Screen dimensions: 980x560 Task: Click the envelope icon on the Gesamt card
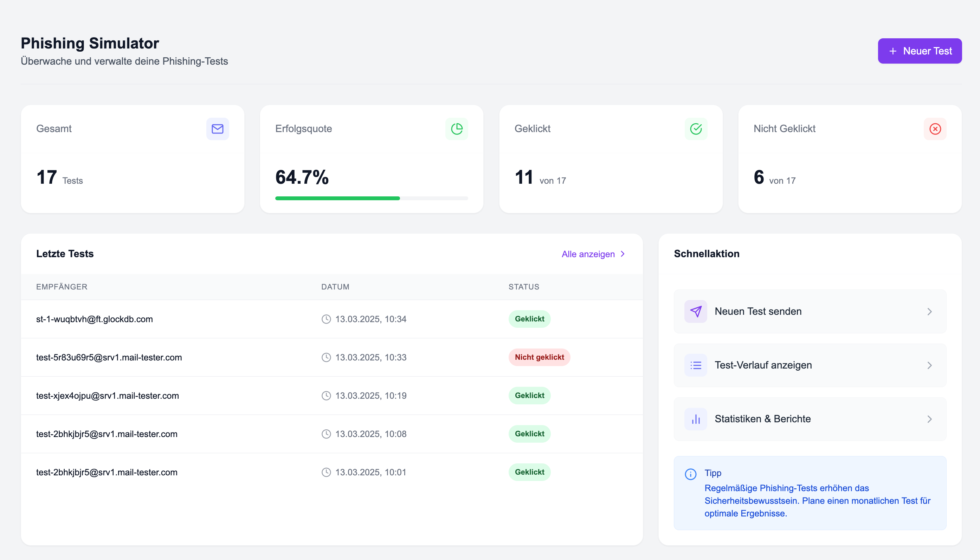point(218,129)
